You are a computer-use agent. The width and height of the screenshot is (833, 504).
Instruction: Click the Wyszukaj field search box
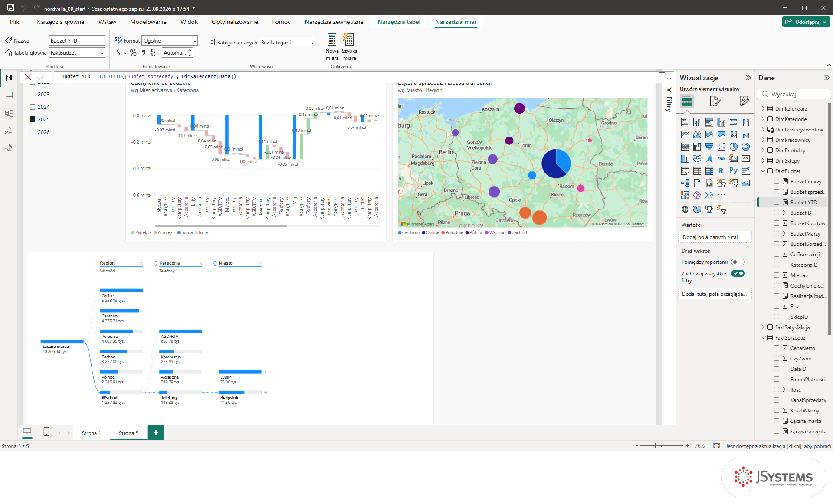point(794,94)
